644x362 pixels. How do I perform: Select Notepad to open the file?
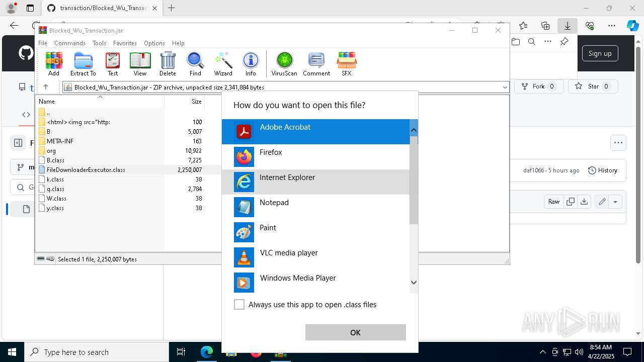[x=316, y=207]
